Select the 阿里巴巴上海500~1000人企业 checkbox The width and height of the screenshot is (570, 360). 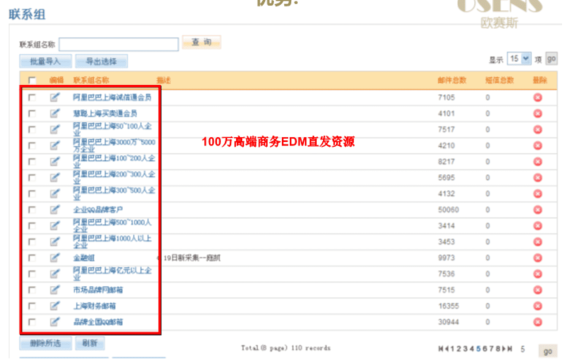[x=32, y=226]
